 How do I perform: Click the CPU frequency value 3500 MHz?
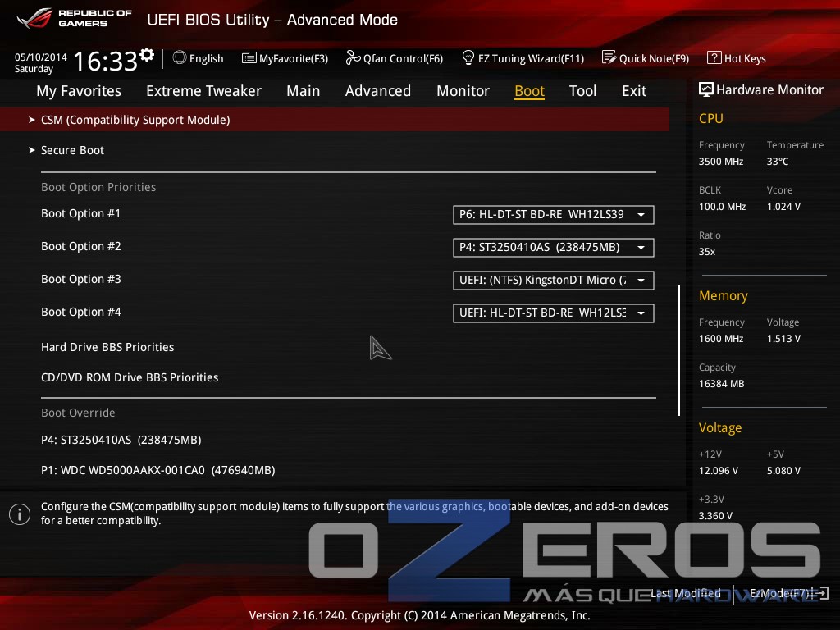coord(720,162)
